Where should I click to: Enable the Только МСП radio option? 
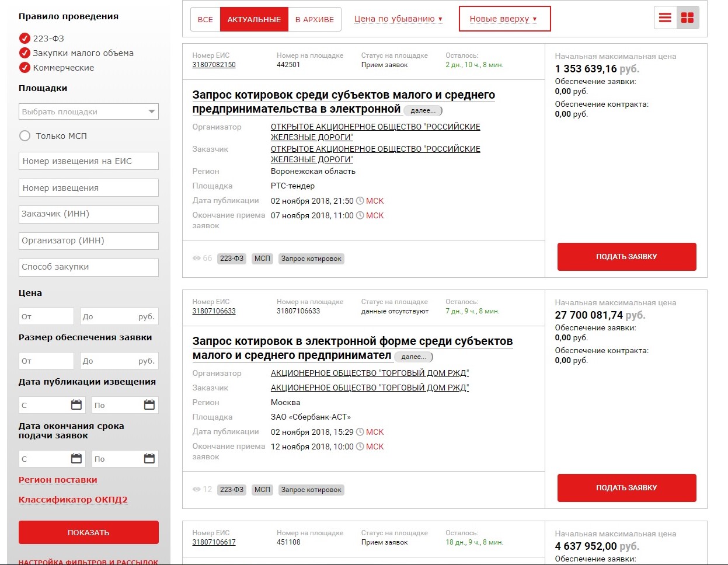point(25,136)
